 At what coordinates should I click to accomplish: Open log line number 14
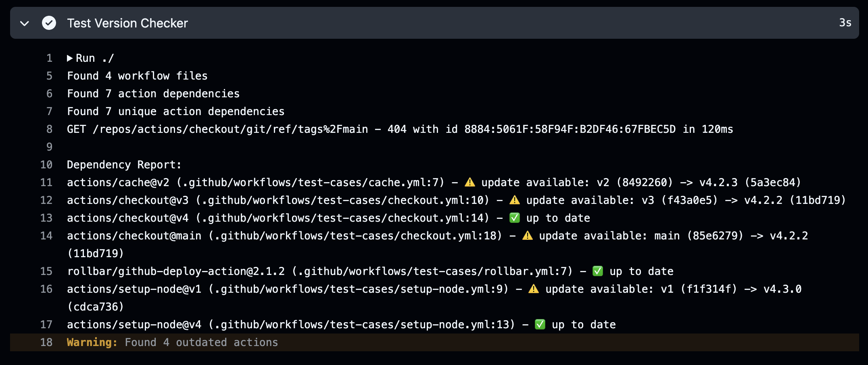[46, 236]
